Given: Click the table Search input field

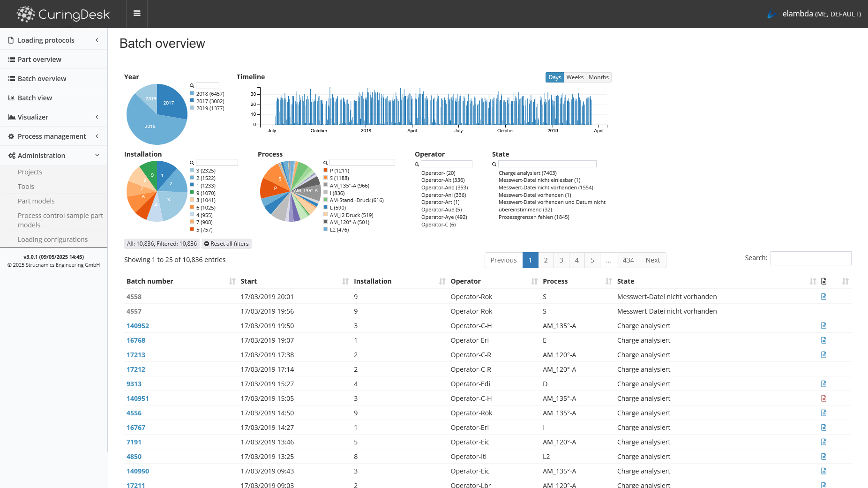Looking at the screenshot, I should click(810, 258).
